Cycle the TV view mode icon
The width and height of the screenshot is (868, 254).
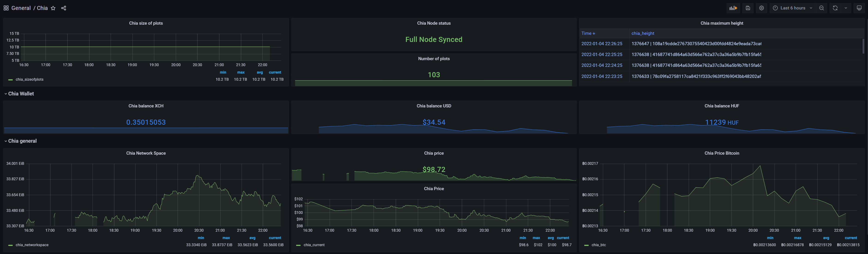click(x=859, y=8)
